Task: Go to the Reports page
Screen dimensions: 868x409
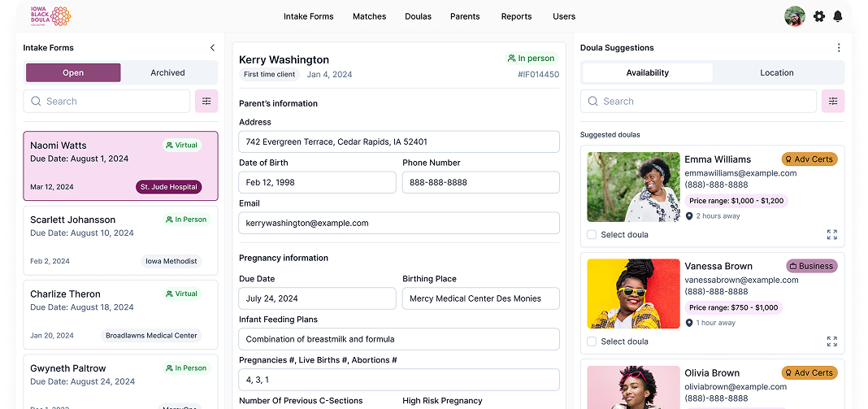Action: point(516,16)
